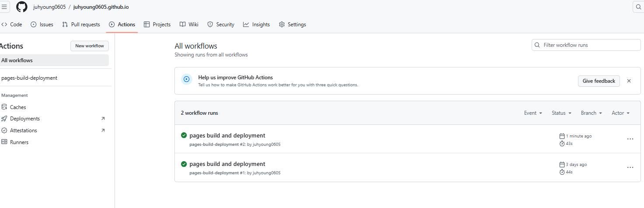Viewport: 644px width, 208px height.
Task: Open the hamburger navigation menu
Action: click(4, 7)
